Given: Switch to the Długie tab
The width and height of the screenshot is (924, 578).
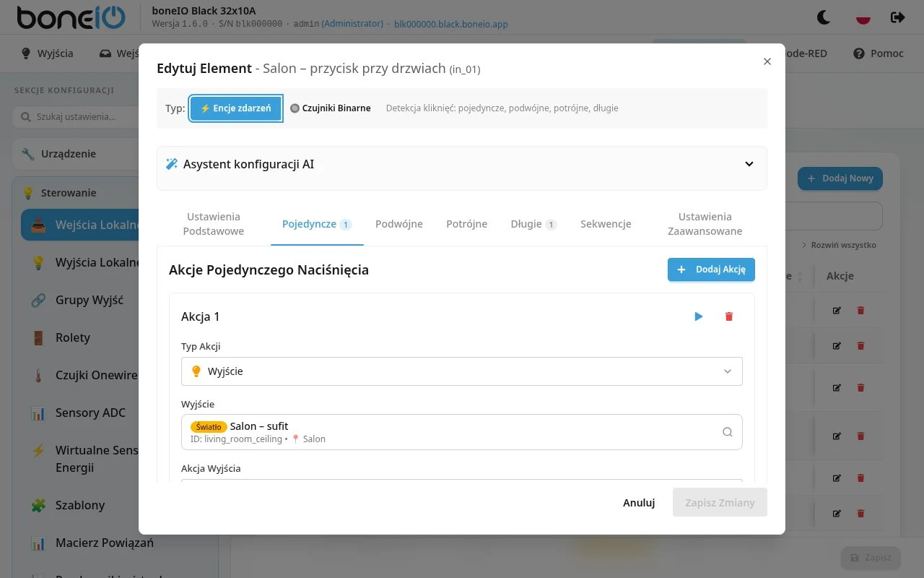Looking at the screenshot, I should coord(533,224).
